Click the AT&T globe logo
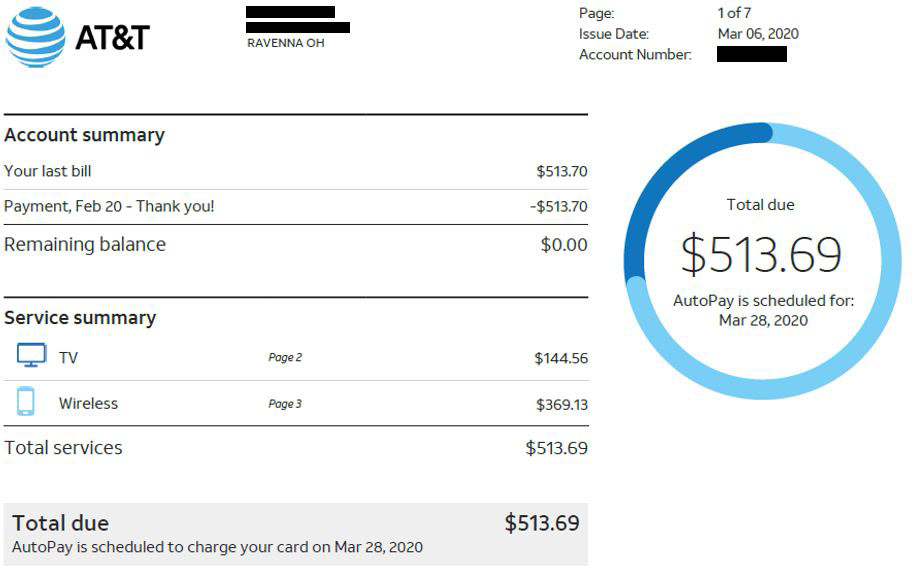The image size is (915, 580). (x=36, y=37)
